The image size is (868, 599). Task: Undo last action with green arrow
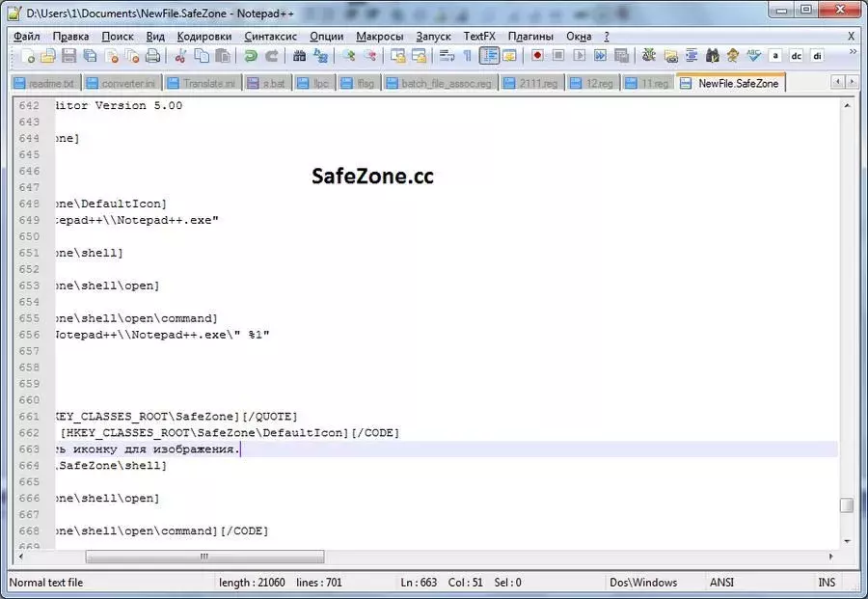click(251, 56)
